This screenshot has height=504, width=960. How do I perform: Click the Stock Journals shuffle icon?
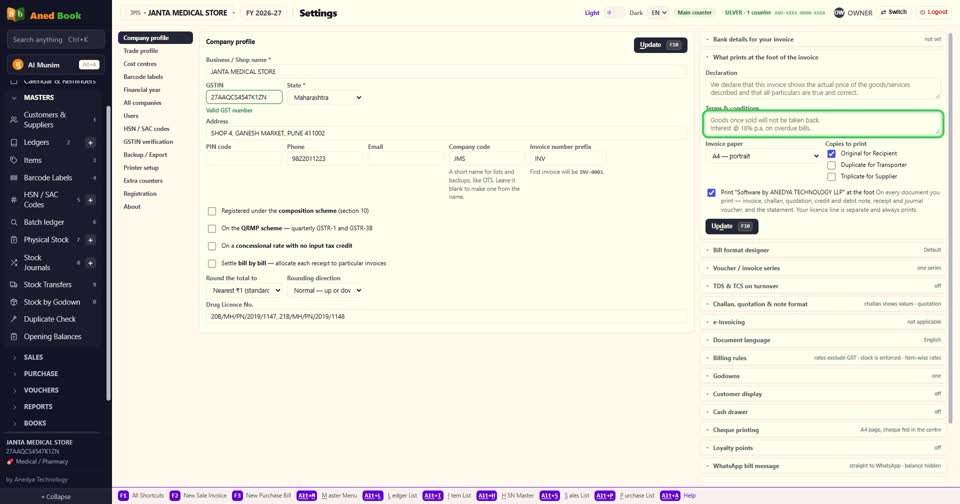(x=13, y=263)
